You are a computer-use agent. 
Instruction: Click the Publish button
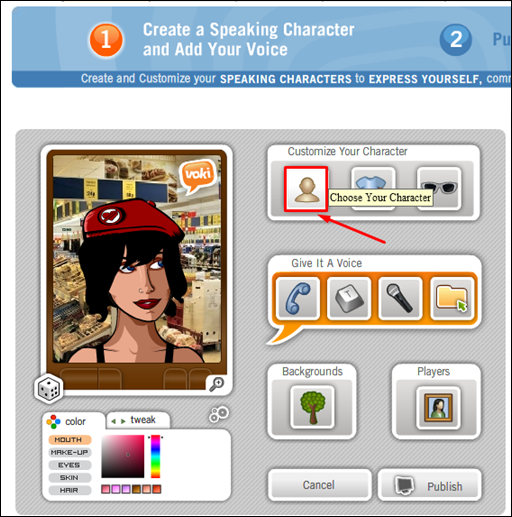[x=429, y=485]
